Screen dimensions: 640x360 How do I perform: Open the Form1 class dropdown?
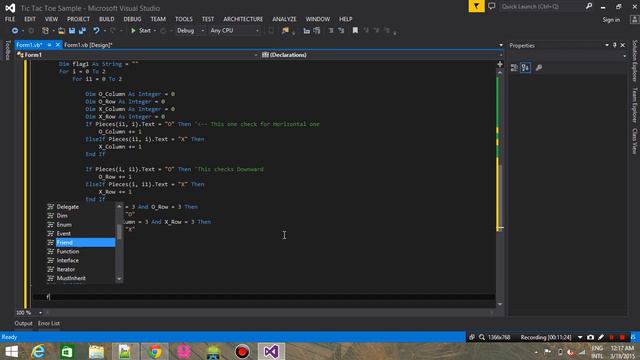tap(138, 55)
